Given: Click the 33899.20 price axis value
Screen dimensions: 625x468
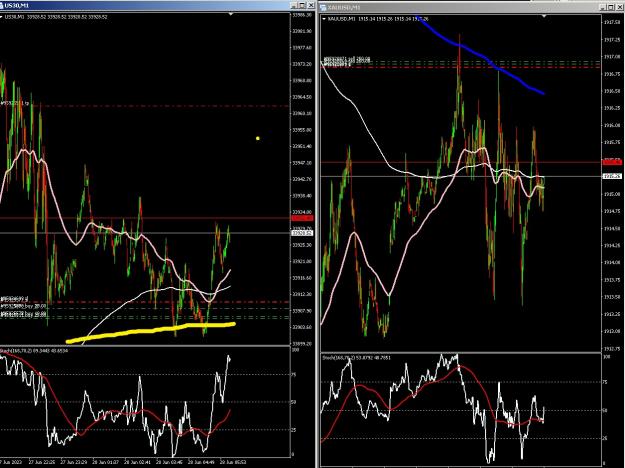Looking at the screenshot, I should 302,344.
